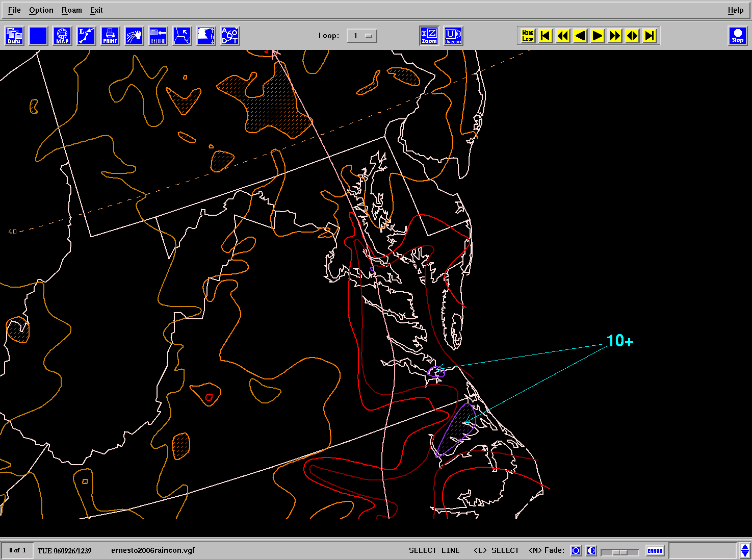This screenshot has height=560, width=752.
Task: Click the '40' latitude label on map
Action: point(12,232)
